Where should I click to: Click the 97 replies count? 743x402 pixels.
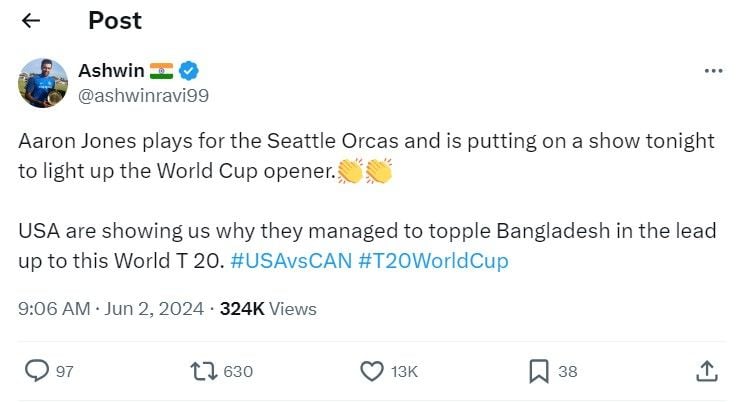(65, 371)
